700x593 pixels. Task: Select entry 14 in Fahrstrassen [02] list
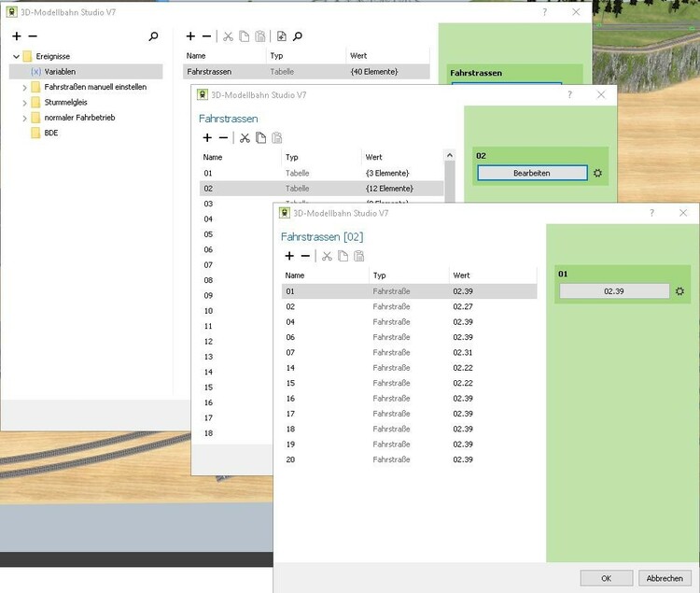409,368
